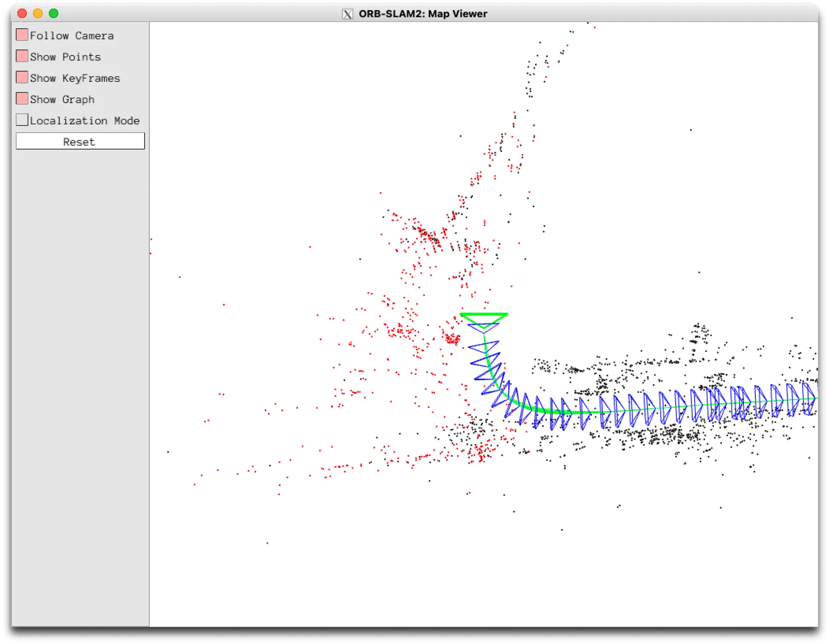Click the Follow Camera label text

point(72,36)
